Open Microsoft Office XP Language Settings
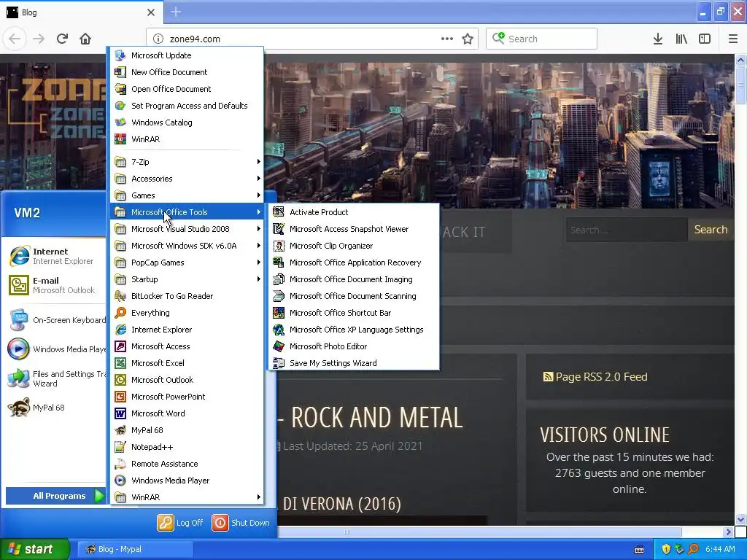The height and width of the screenshot is (560, 747). [x=354, y=330]
